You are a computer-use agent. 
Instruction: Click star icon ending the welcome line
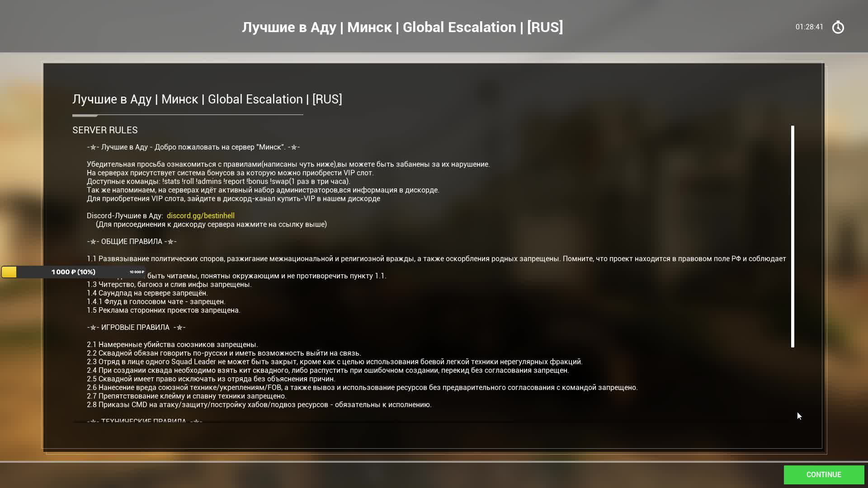coord(294,147)
